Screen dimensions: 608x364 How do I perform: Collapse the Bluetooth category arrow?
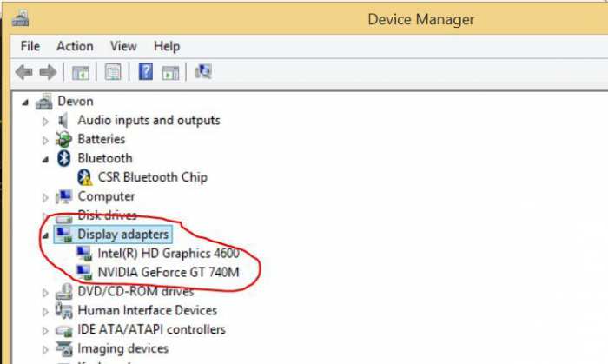[x=45, y=159]
